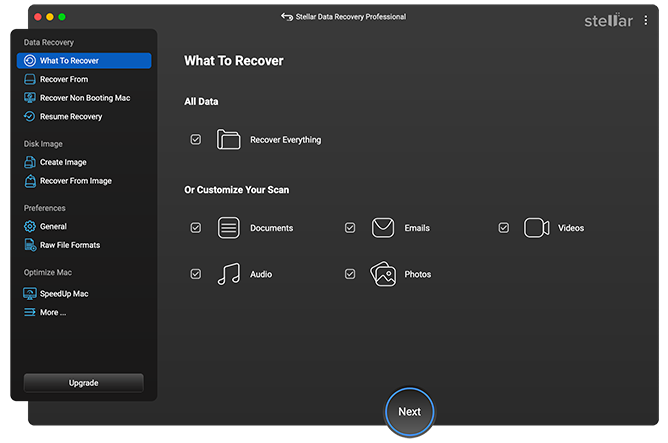Click the Recover Everything folder icon
Viewport: 668px width, 443px height.
tap(229, 140)
